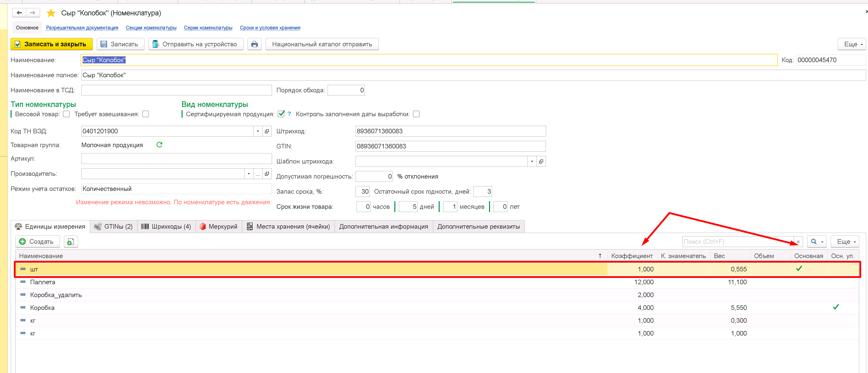Screen dimensions: 868x373
Task: Switch to GTINы (2) tab
Action: point(114,227)
